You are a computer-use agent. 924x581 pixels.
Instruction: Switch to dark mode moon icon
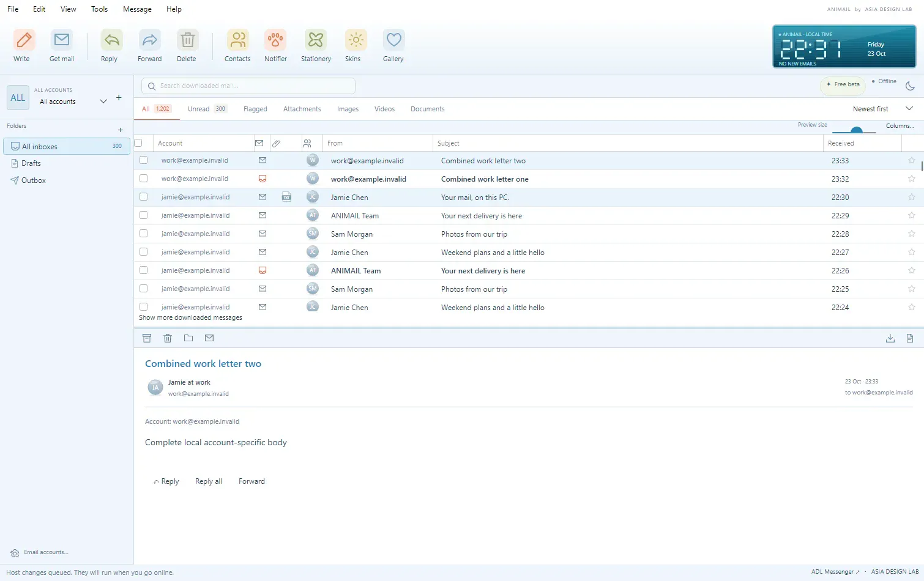pyautogui.click(x=910, y=86)
